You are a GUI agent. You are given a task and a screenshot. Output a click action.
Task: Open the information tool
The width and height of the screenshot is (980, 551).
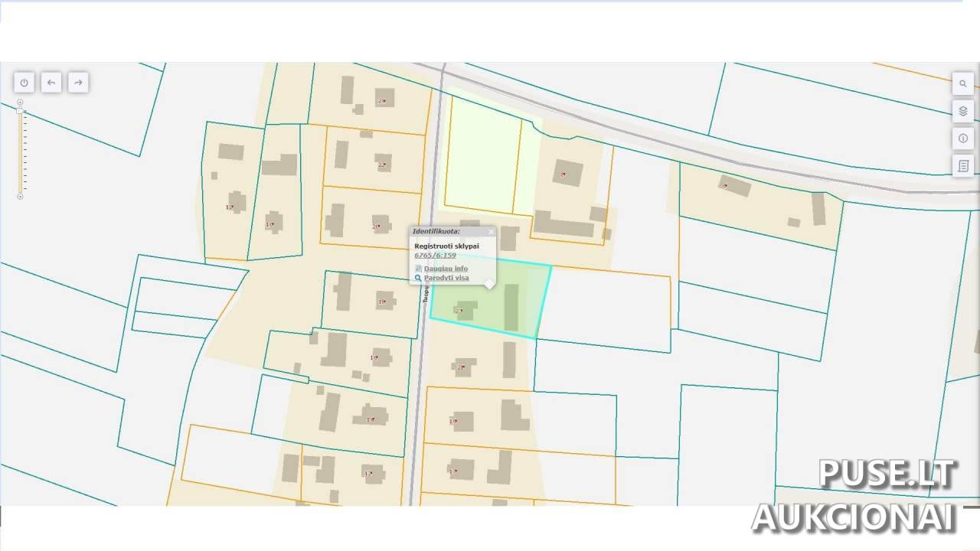coord(963,139)
